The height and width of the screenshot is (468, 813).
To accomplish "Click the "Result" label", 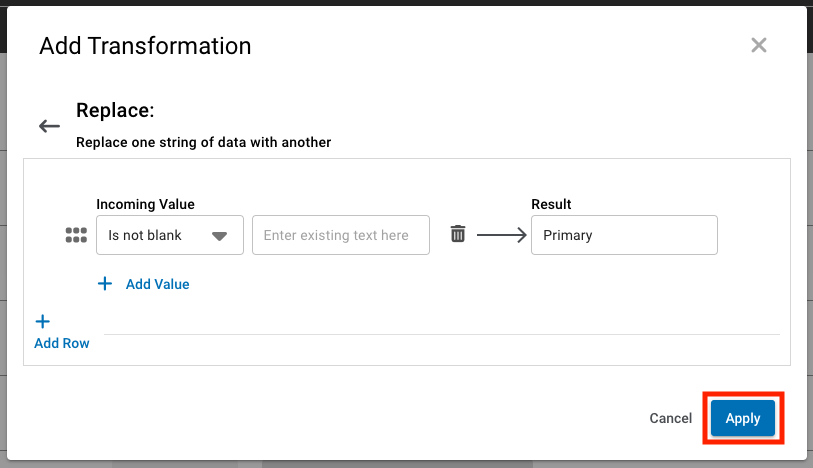I will pyautogui.click(x=551, y=204).
